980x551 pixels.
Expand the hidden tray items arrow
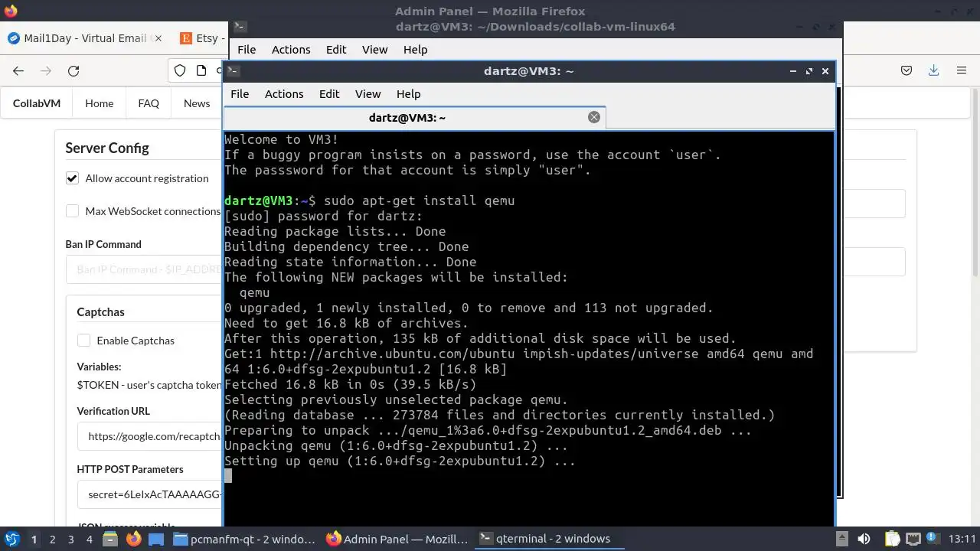841,539
